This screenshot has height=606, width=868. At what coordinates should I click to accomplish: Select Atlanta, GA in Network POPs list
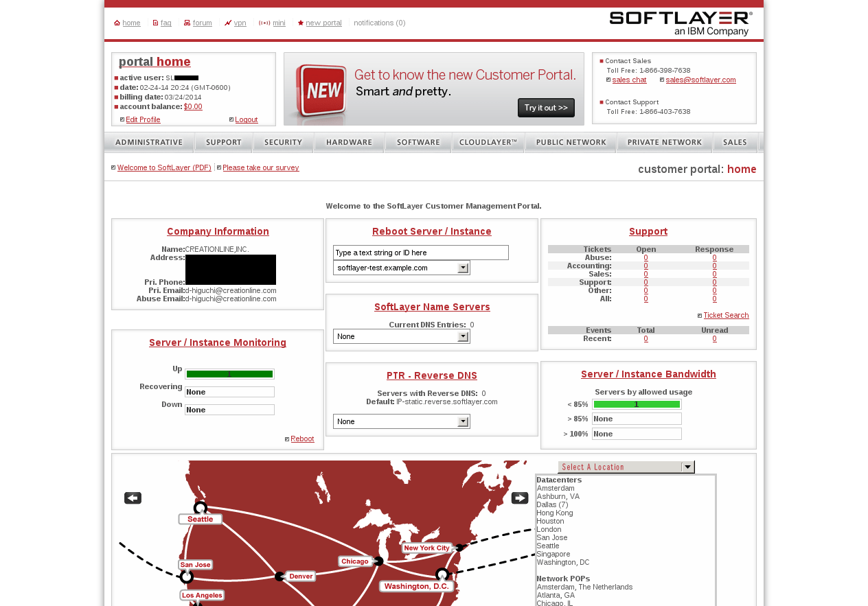coord(556,595)
